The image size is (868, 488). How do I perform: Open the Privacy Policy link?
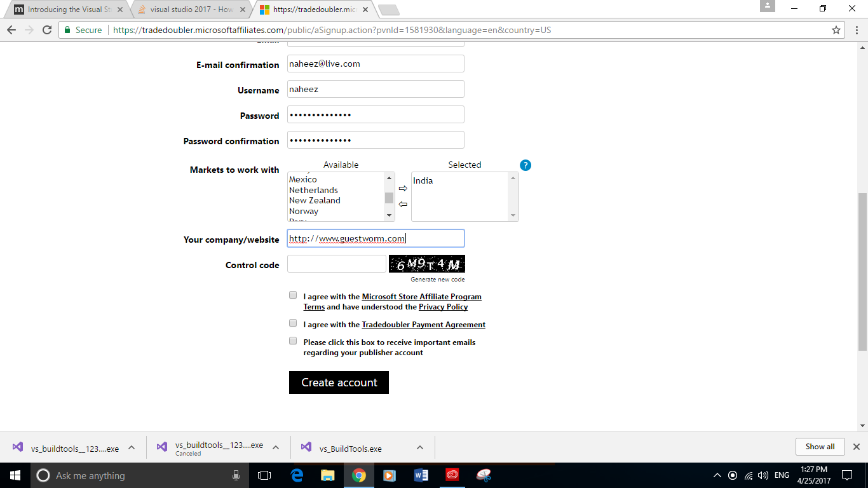[x=443, y=307]
